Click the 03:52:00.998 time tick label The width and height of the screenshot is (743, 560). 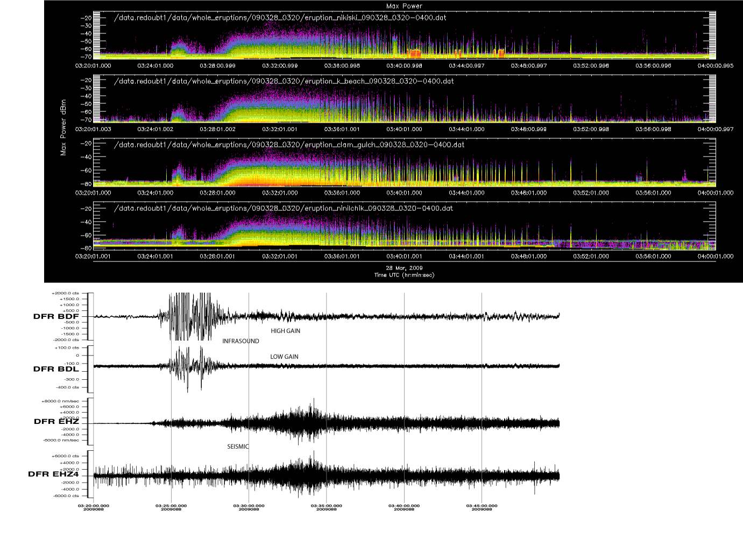point(591,129)
